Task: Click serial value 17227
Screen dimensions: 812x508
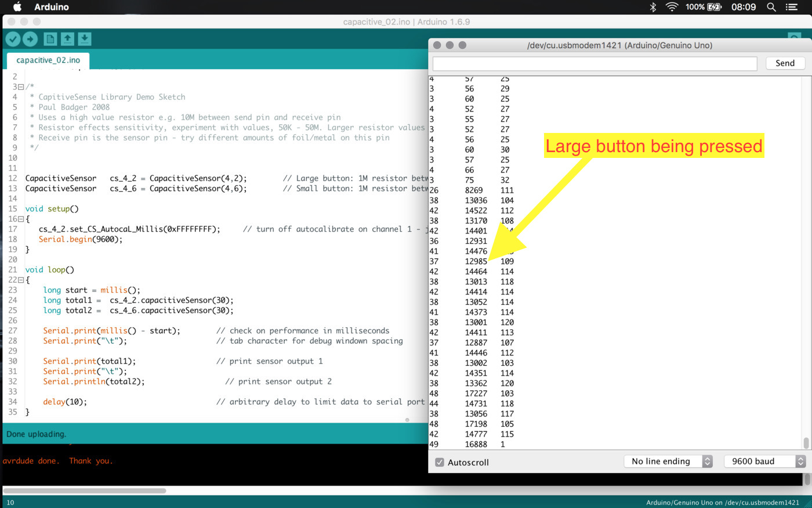Action: click(x=476, y=394)
